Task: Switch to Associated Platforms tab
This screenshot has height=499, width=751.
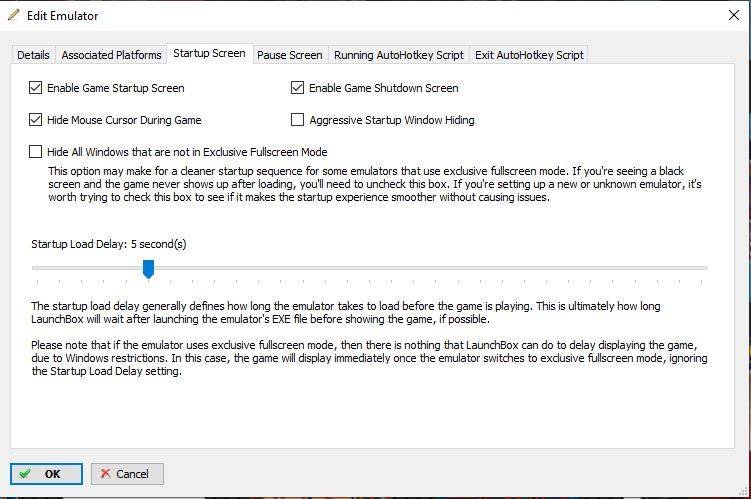Action: [x=111, y=55]
